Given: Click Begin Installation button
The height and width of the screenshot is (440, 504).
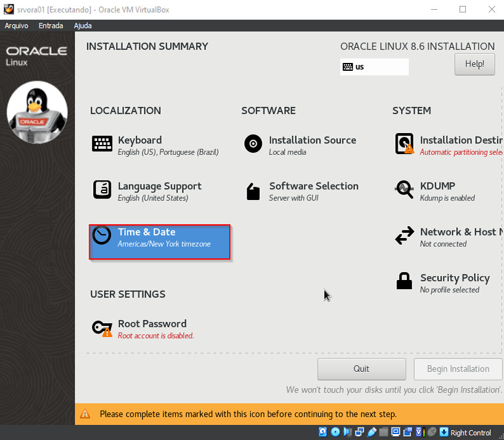Looking at the screenshot, I should click(458, 369).
